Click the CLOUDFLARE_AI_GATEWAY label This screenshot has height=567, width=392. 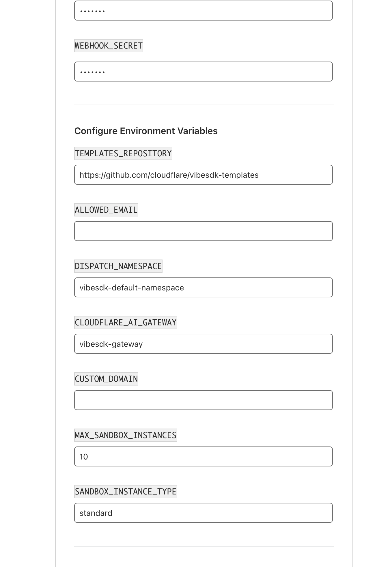click(126, 323)
